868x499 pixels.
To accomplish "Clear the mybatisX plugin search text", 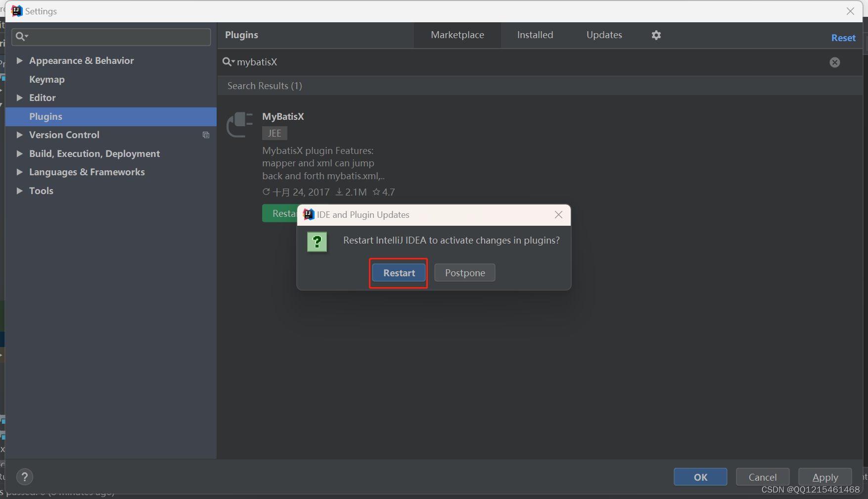I will coord(834,62).
